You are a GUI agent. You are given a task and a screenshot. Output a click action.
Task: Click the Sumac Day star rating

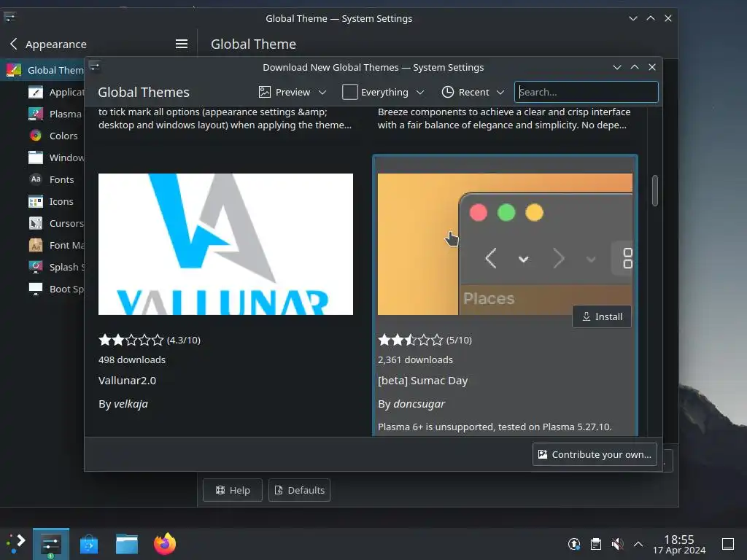click(411, 340)
